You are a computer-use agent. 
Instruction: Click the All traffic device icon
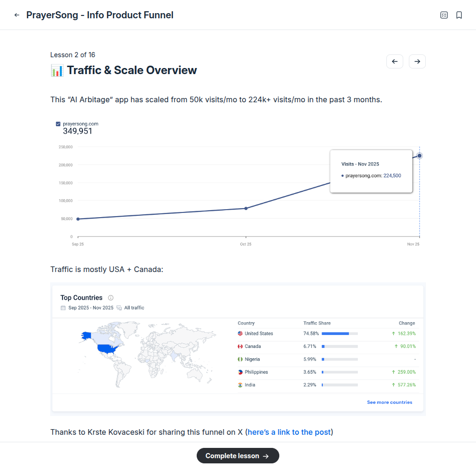point(119,308)
